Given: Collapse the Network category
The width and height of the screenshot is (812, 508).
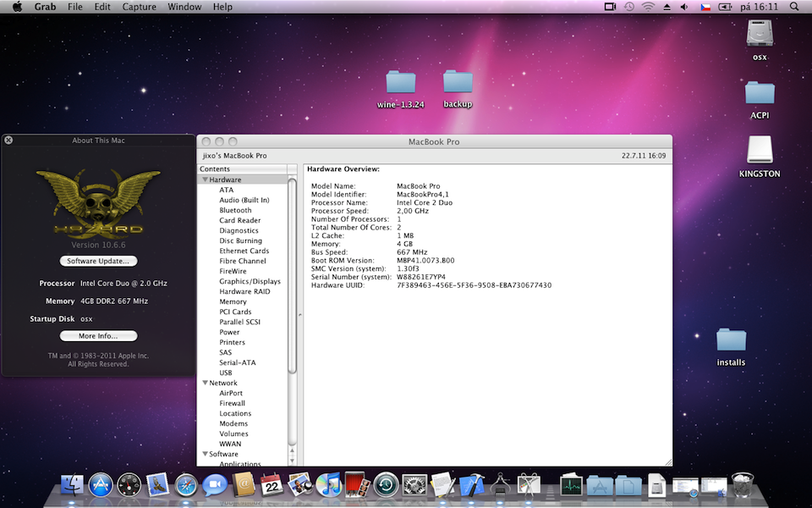Looking at the screenshot, I should coord(205,383).
